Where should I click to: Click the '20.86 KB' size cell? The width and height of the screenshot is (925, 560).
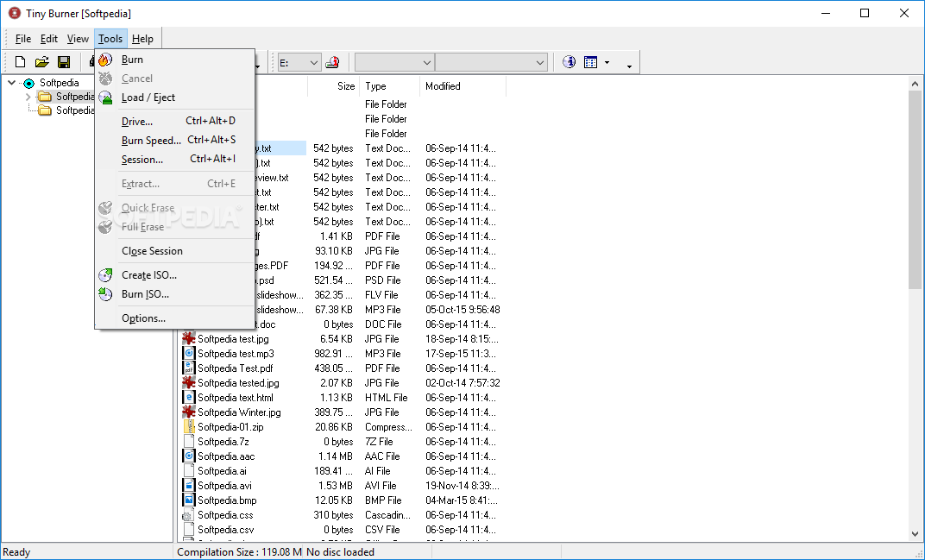(x=334, y=426)
